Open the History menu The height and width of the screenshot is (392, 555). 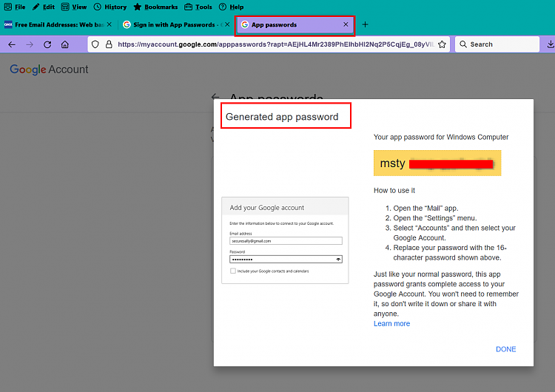pyautogui.click(x=110, y=7)
